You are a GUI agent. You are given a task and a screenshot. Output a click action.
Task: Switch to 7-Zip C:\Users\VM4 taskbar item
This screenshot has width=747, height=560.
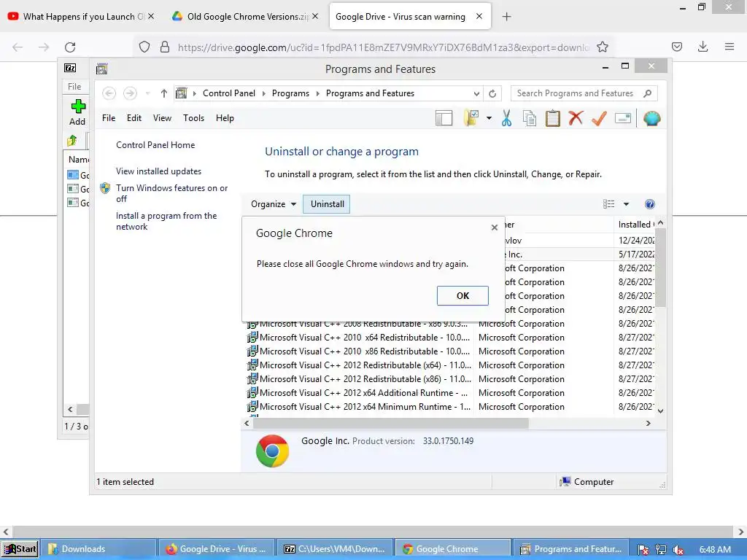click(334, 549)
